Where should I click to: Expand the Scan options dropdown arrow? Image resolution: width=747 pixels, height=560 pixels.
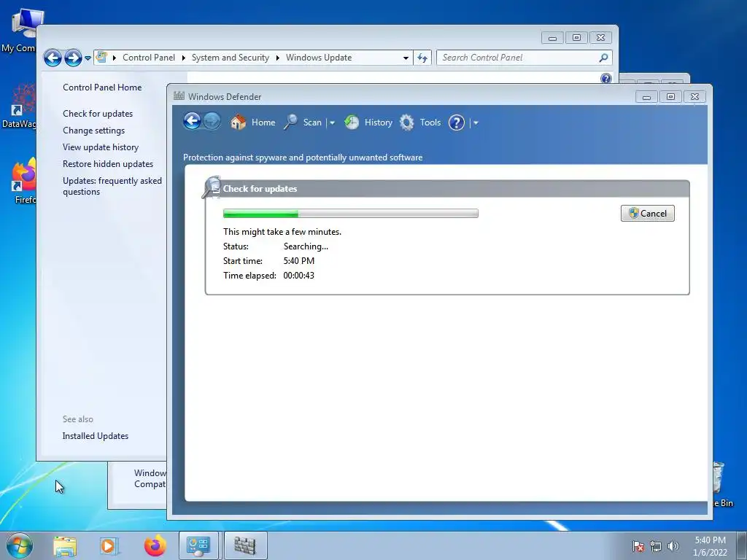click(332, 122)
